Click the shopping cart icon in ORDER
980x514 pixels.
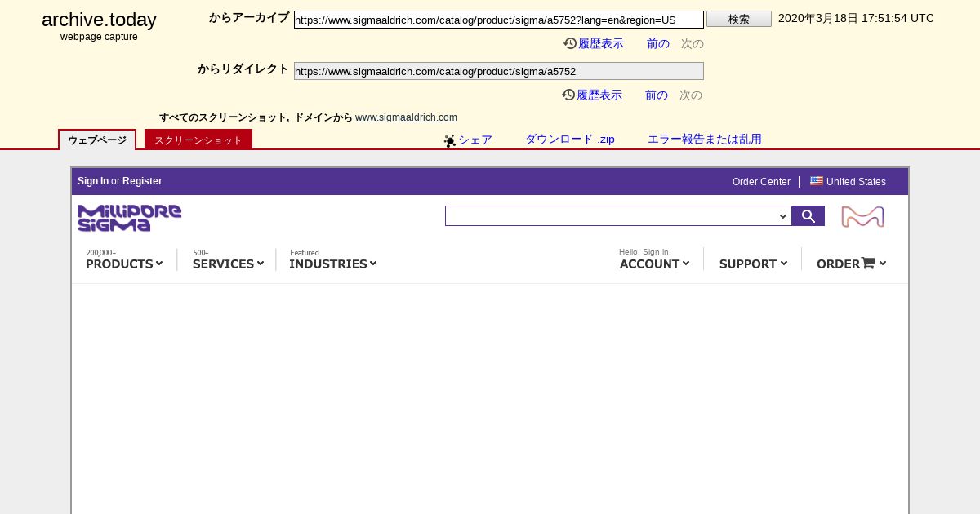point(868,263)
